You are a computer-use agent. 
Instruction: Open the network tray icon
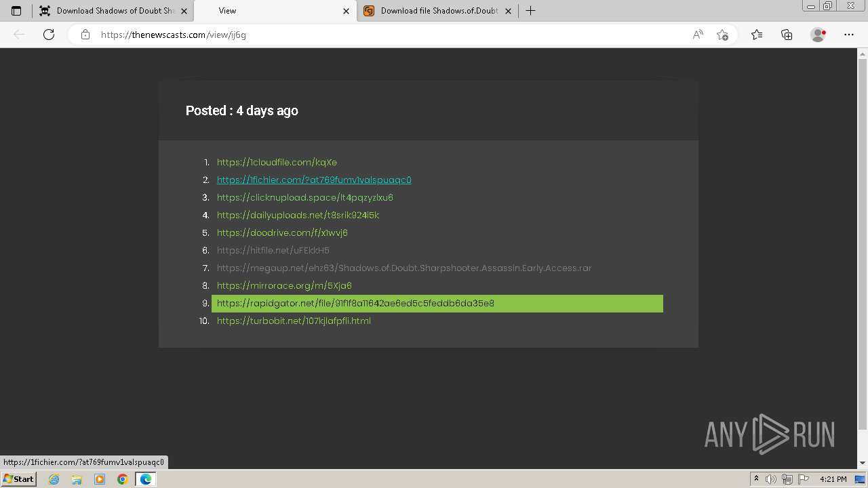pos(787,479)
